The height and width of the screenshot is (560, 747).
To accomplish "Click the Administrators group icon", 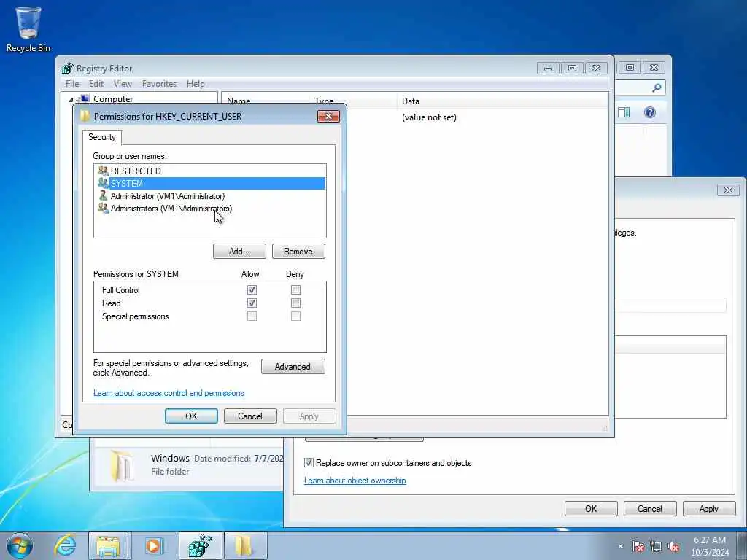I will (x=103, y=208).
